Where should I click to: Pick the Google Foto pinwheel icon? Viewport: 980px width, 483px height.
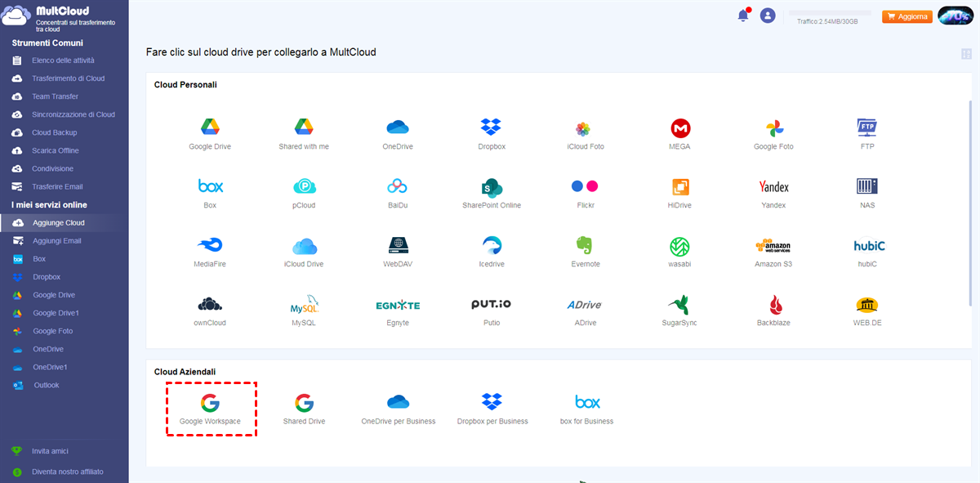(774, 128)
